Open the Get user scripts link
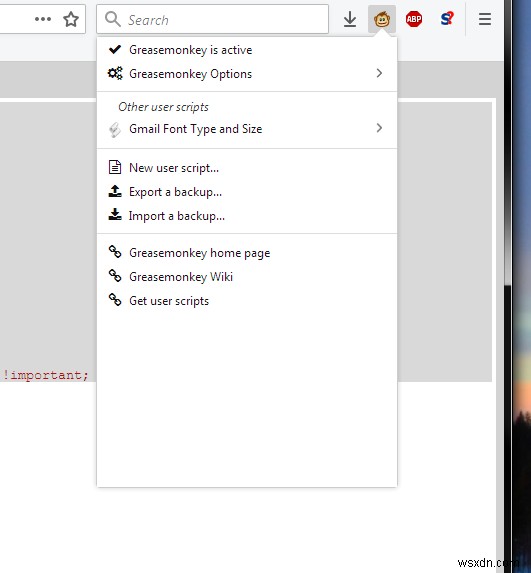This screenshot has width=531, height=573. tap(247, 301)
